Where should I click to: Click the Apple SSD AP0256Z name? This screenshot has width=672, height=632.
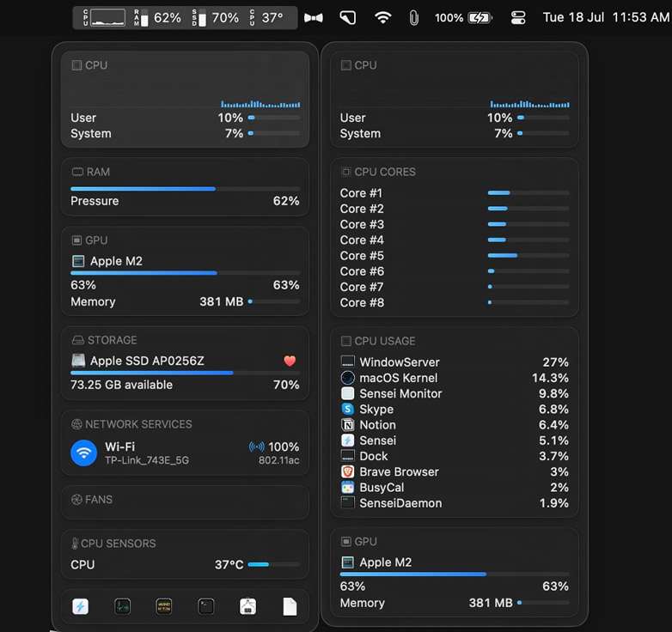click(147, 361)
